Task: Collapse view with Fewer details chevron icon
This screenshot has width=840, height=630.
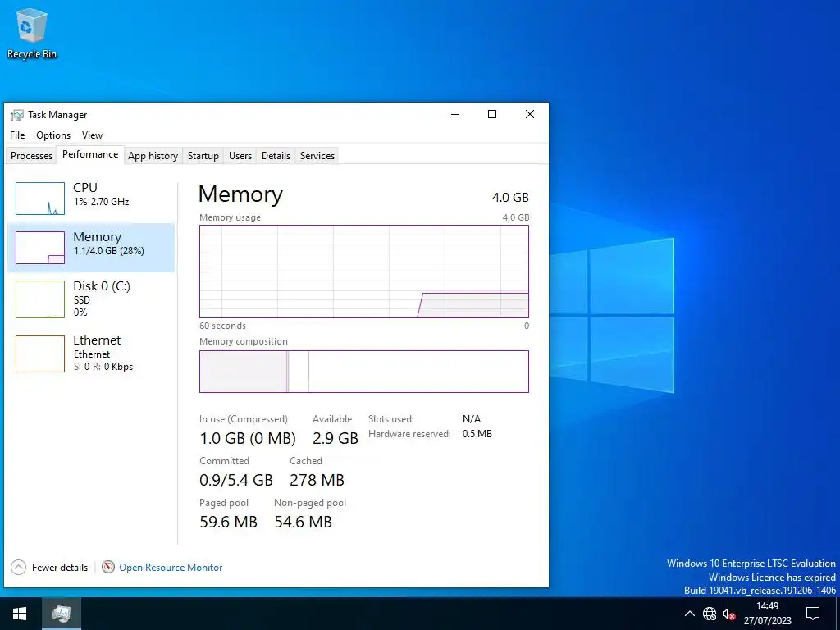Action: pos(18,567)
